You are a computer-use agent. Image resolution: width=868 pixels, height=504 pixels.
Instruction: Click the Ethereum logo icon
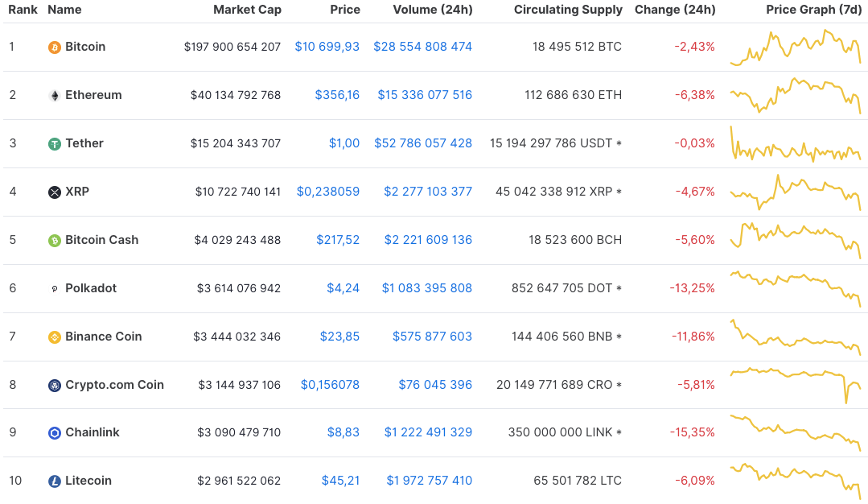pos(53,95)
